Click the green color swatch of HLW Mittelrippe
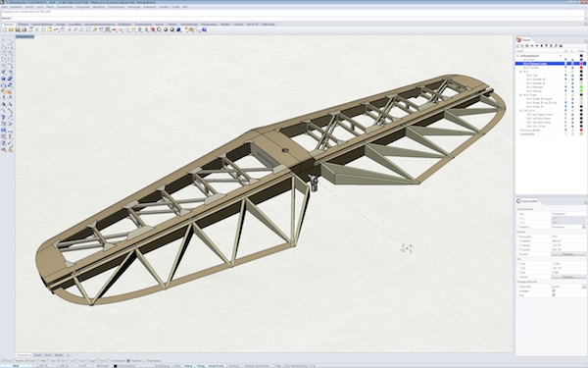Image resolution: width=588 pixels, height=368 pixels. [581, 87]
